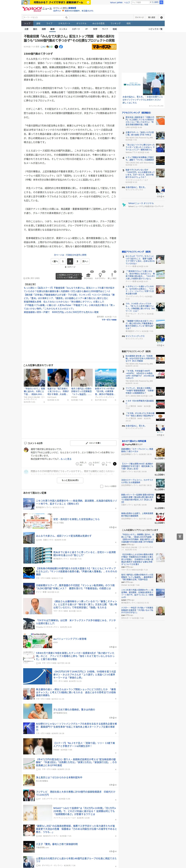Select pagination page 3
This screenshot has width=186, height=868.
77,261
